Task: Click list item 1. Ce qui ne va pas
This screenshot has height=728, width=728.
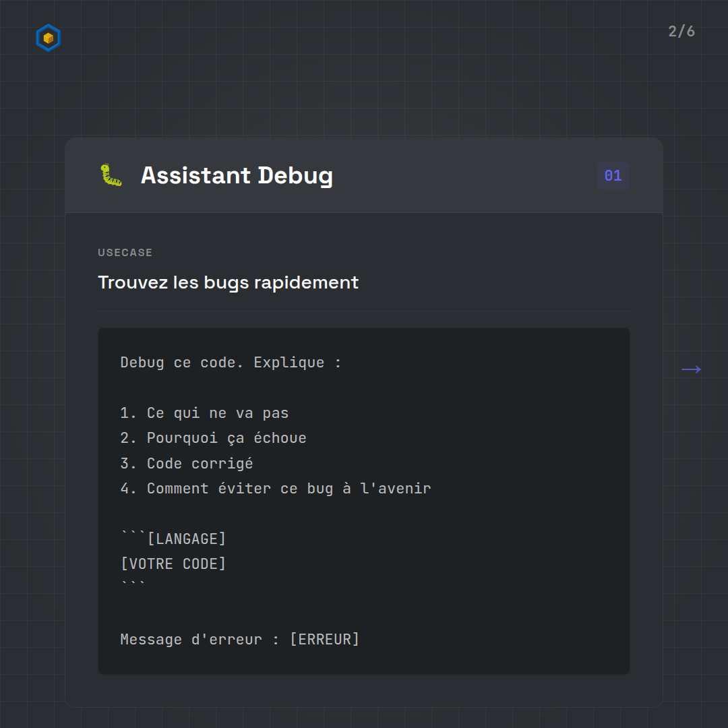Action: coord(204,413)
